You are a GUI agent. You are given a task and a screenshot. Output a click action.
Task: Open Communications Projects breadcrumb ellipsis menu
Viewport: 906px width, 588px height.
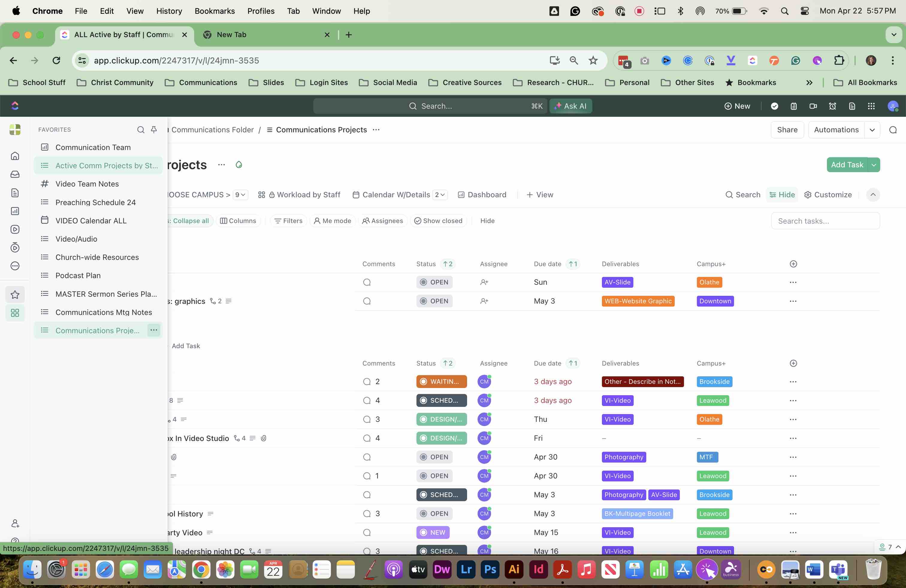point(376,130)
